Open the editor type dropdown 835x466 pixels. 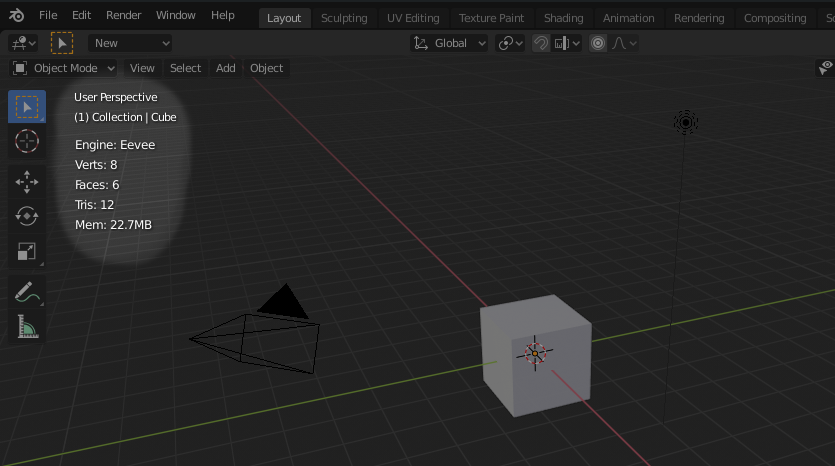(23, 43)
